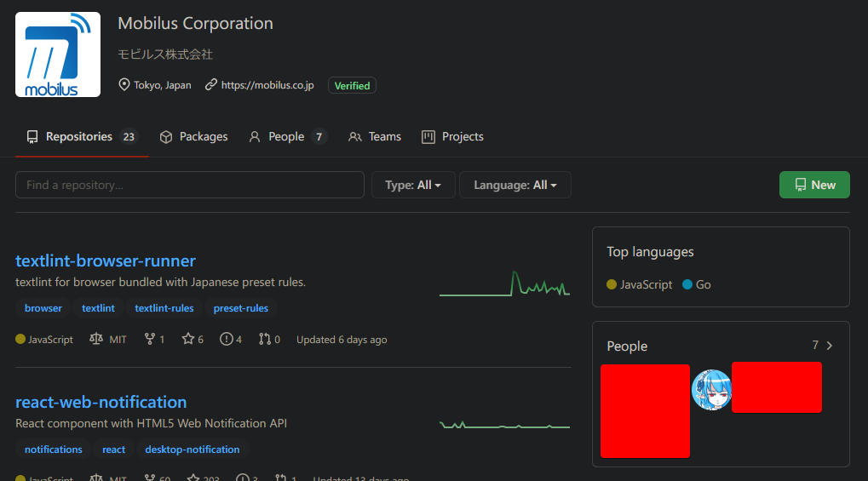The width and height of the screenshot is (868, 481).
Task: Click the textlint-browser-runner activity graph
Action: [x=504, y=284]
